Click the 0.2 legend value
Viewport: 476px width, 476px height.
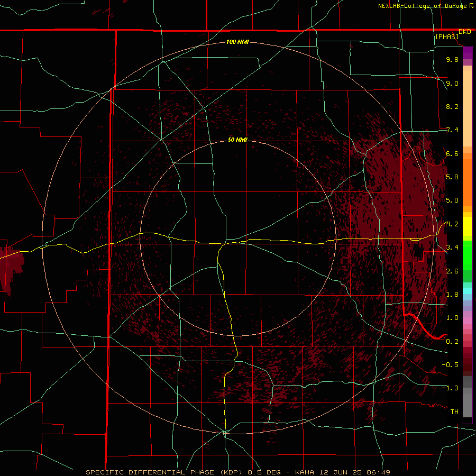click(x=452, y=341)
